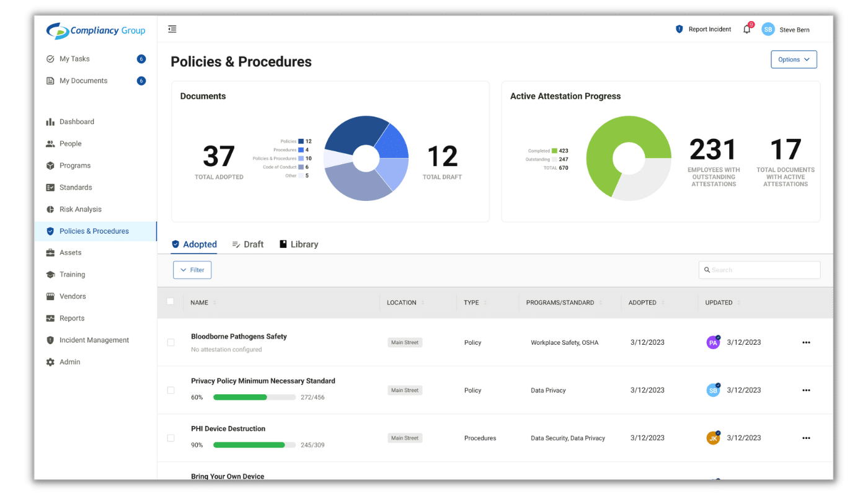Screen dimensions: 868x496
Task: Select the header checkbox to select all rows
Action: tap(170, 301)
